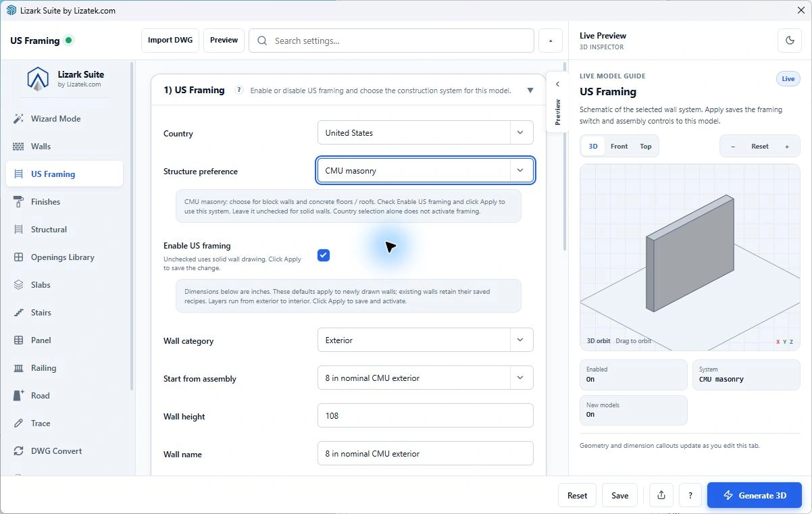Switch preview to Top view tab
812x514 pixels.
click(646, 147)
